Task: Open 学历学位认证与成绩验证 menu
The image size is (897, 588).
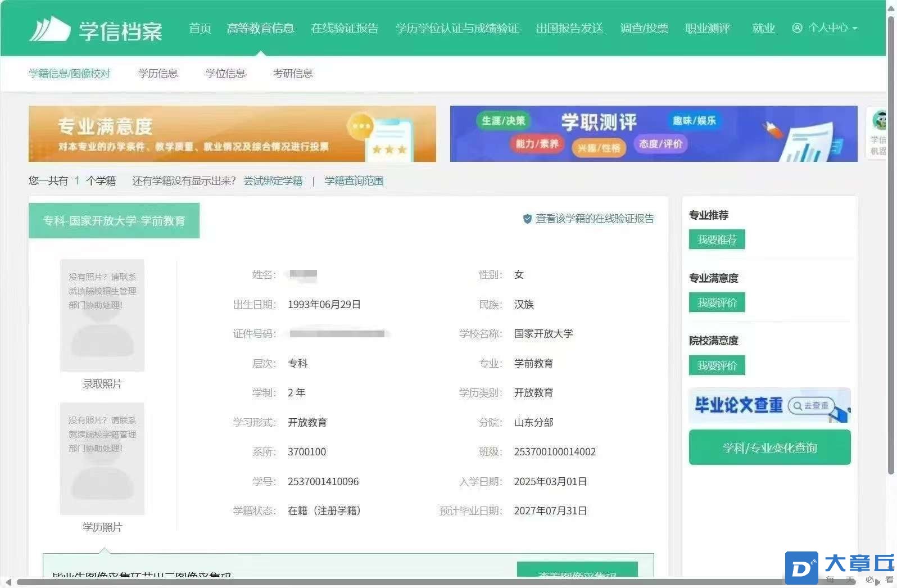Action: [457, 28]
